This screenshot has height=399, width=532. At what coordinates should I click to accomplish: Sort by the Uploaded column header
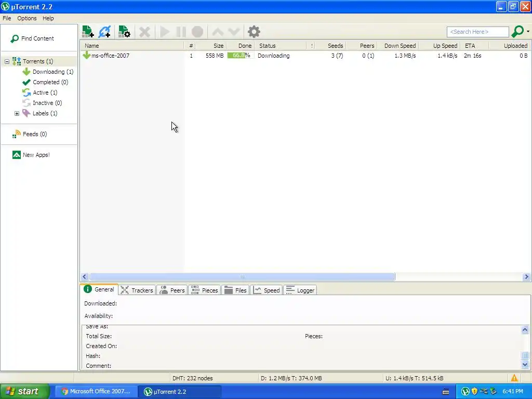pyautogui.click(x=509, y=46)
